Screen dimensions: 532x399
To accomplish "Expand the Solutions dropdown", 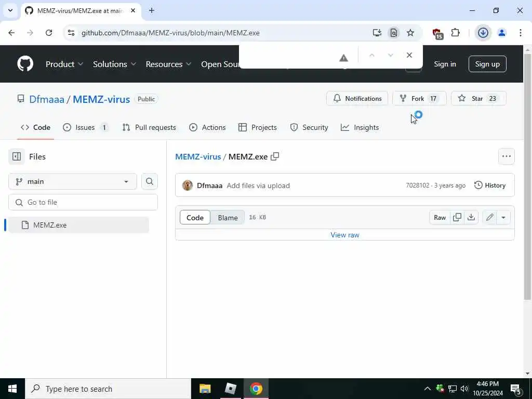I will tap(114, 64).
